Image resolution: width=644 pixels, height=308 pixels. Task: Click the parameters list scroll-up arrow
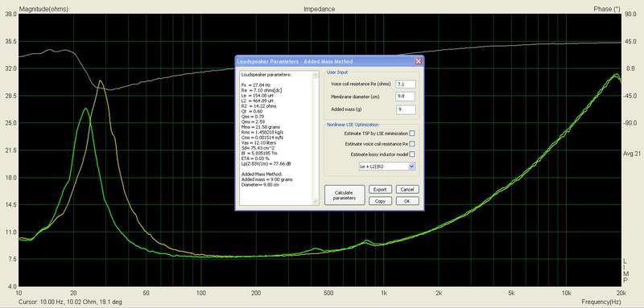click(316, 75)
